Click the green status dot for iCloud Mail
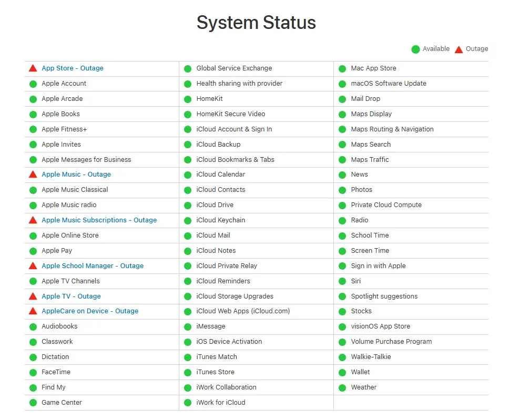Screen dimensions: 519x420 tap(188, 236)
